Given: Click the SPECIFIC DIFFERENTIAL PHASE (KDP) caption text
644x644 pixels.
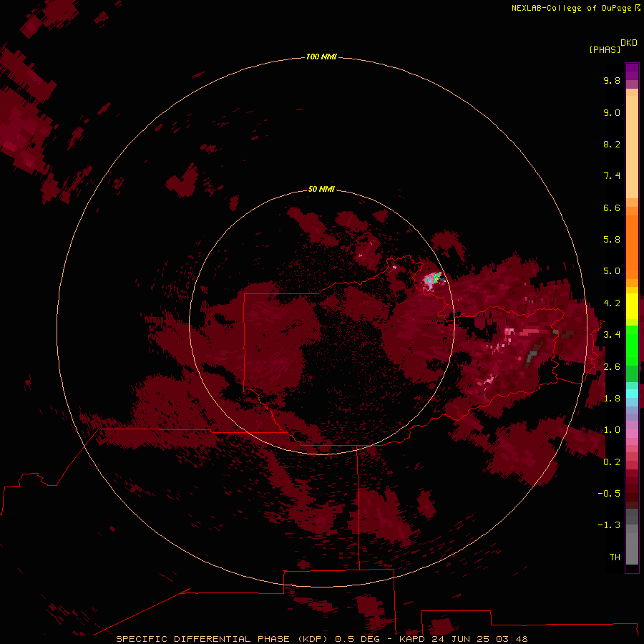Looking at the screenshot, I should [x=222, y=639].
